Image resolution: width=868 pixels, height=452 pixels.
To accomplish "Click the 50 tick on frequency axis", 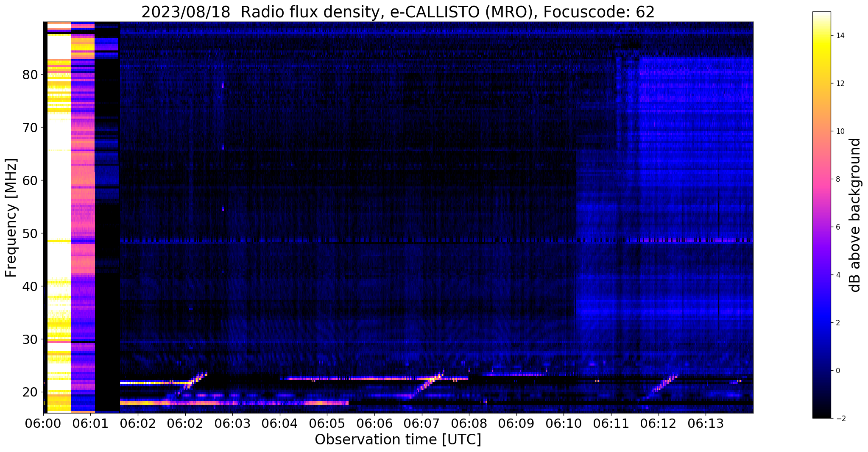I will pyautogui.click(x=30, y=233).
